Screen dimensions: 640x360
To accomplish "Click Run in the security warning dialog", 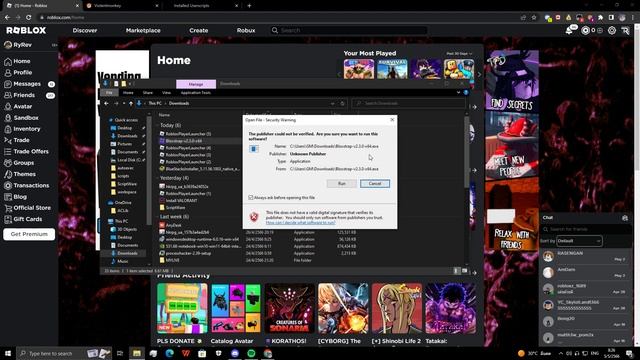I will (342, 184).
